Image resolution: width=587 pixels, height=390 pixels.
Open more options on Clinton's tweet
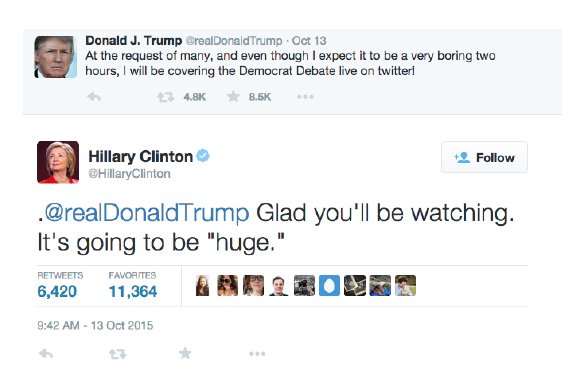click(257, 354)
